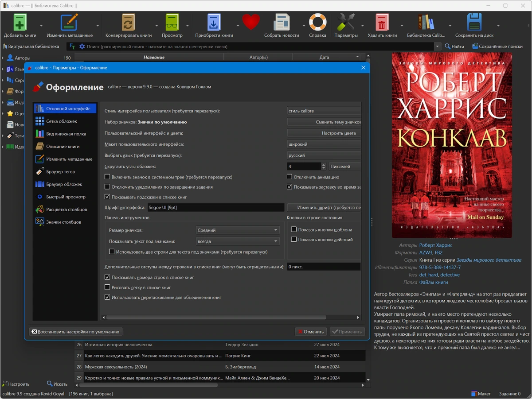The height and width of the screenshot is (399, 532).
Task: Open series link Звезды мирового детектива
Action: click(x=489, y=260)
